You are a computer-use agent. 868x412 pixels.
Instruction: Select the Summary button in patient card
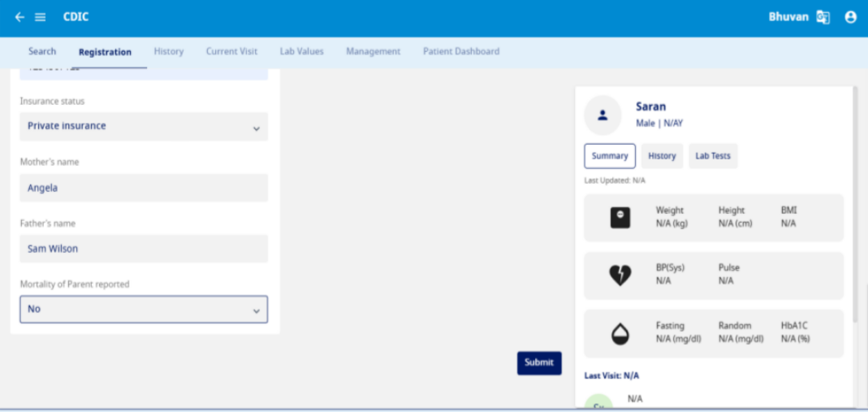(609, 156)
